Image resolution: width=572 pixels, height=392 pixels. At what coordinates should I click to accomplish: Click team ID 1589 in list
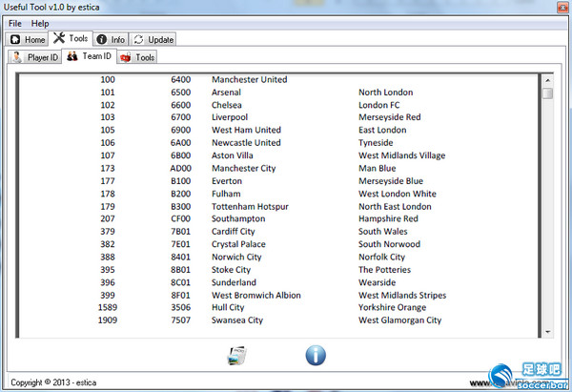click(108, 307)
